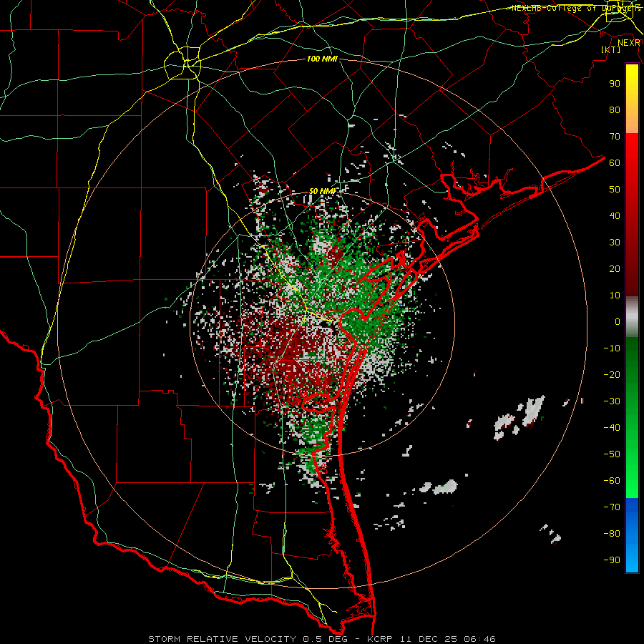Image resolution: width=644 pixels, height=644 pixels.
Task: Click the "NEXLAB-College of DuPage" credit text
Action: [575, 8]
